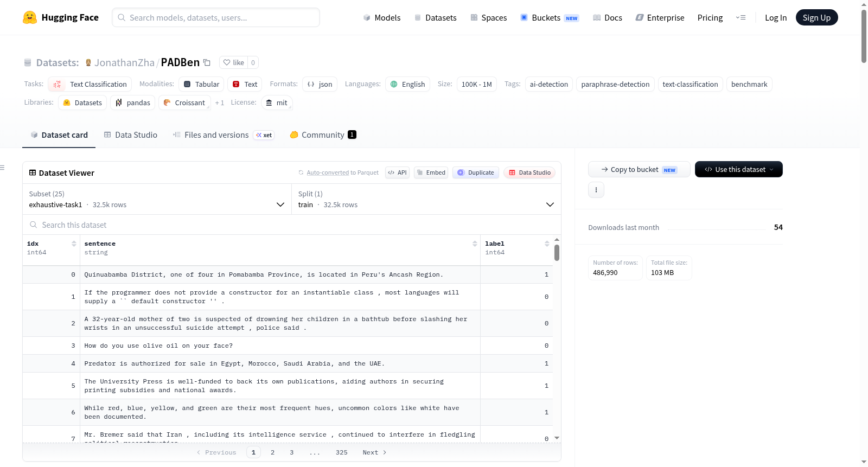
Task: Click the API button in Dataset Viewer
Action: tap(397, 172)
